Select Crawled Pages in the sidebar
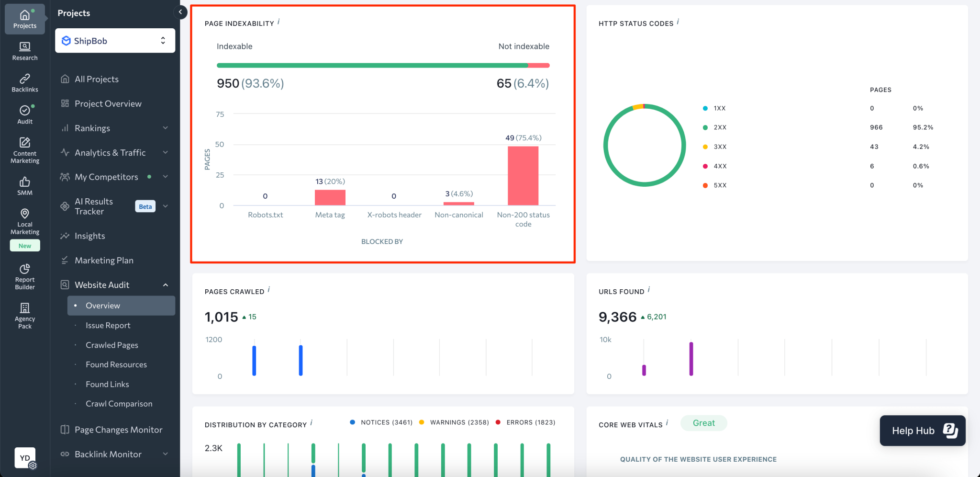Image resolution: width=980 pixels, height=477 pixels. (x=111, y=345)
